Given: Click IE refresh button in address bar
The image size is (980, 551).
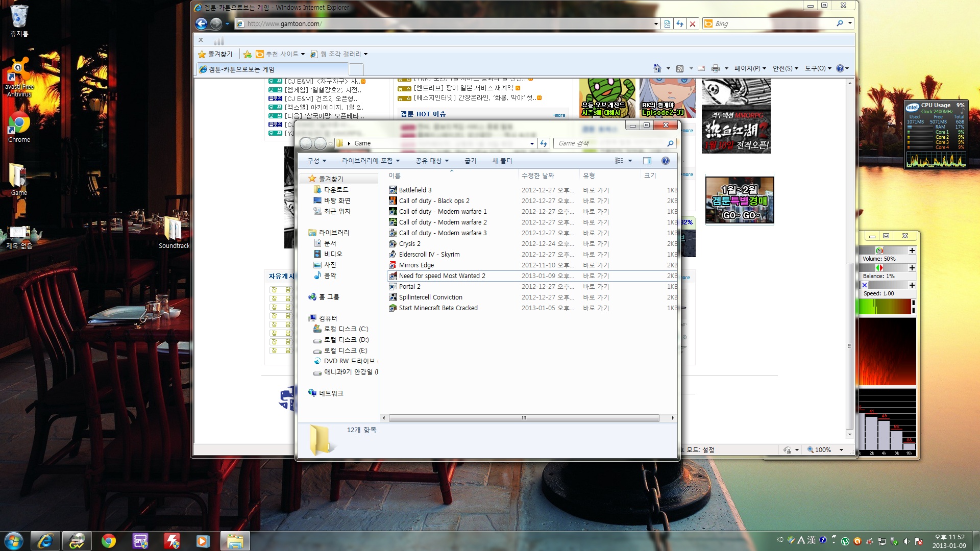Looking at the screenshot, I should (680, 23).
